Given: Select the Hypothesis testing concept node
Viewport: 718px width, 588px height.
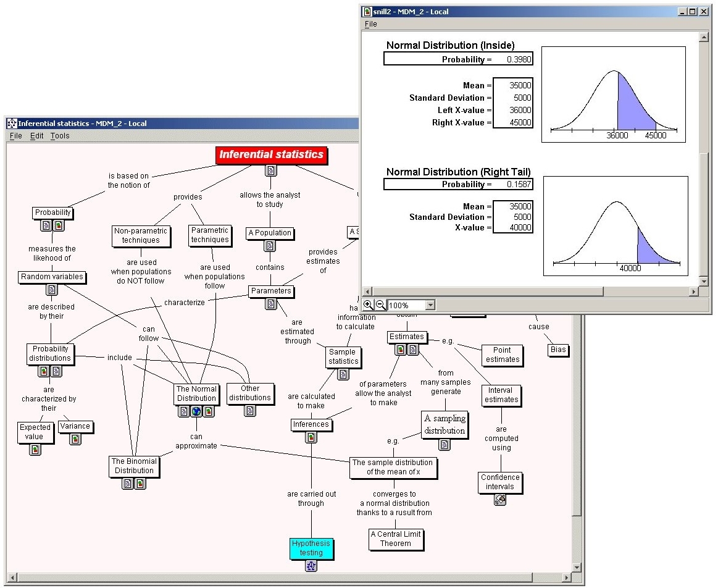Looking at the screenshot, I should (311, 548).
